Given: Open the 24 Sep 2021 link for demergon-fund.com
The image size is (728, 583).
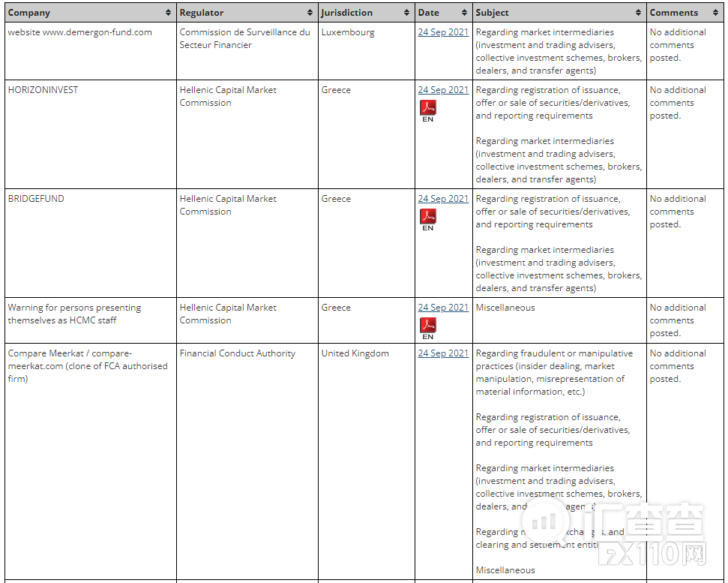Looking at the screenshot, I should (443, 32).
